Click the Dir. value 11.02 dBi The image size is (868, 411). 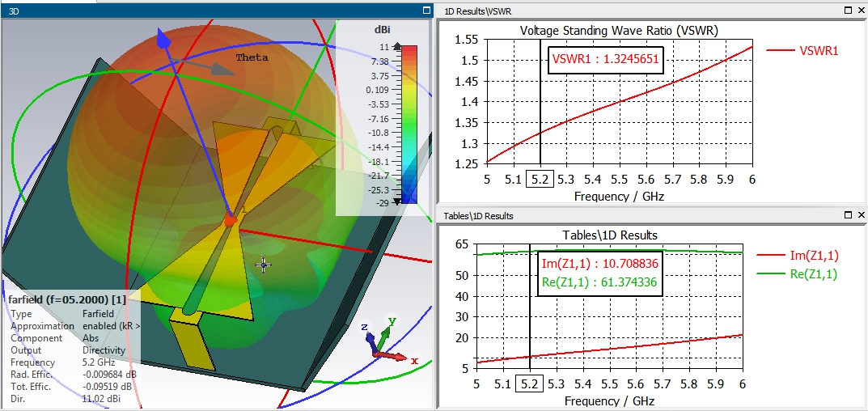pos(101,399)
